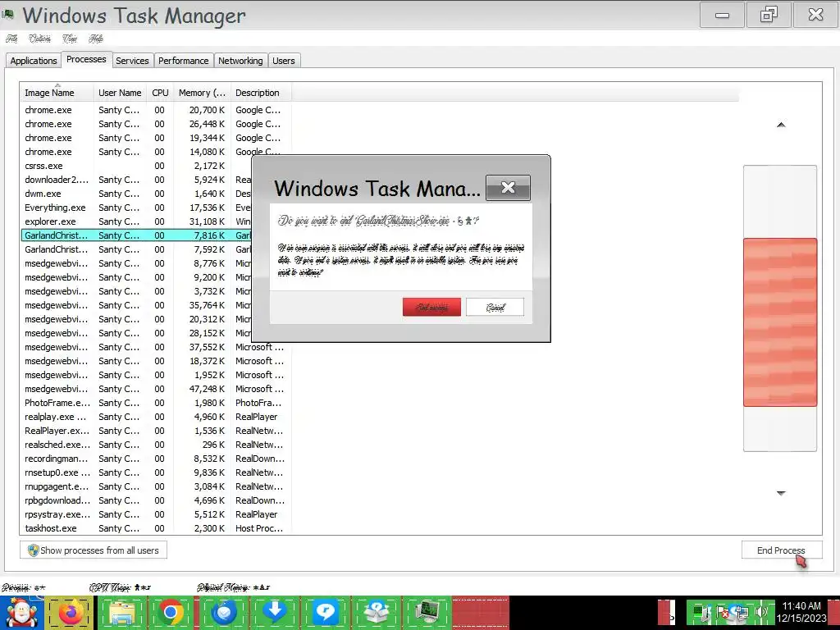Select the PhotoFrame process row
This screenshot has height=630, width=840.
pos(155,402)
